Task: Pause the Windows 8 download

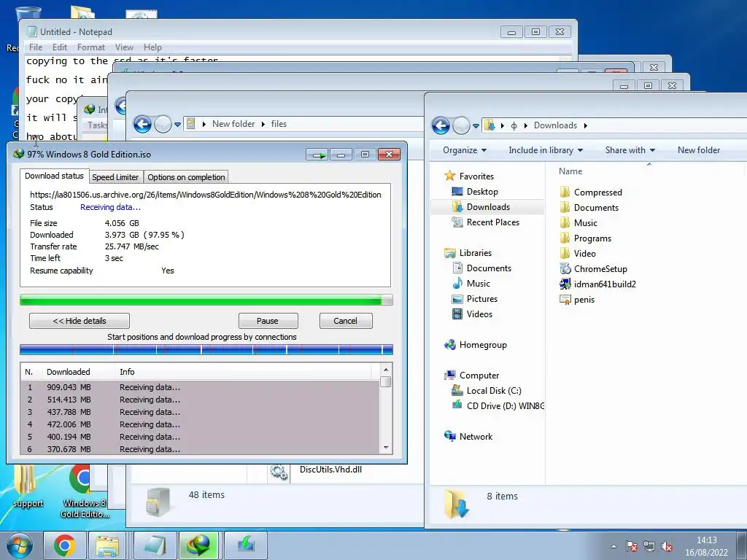Action: tap(268, 321)
